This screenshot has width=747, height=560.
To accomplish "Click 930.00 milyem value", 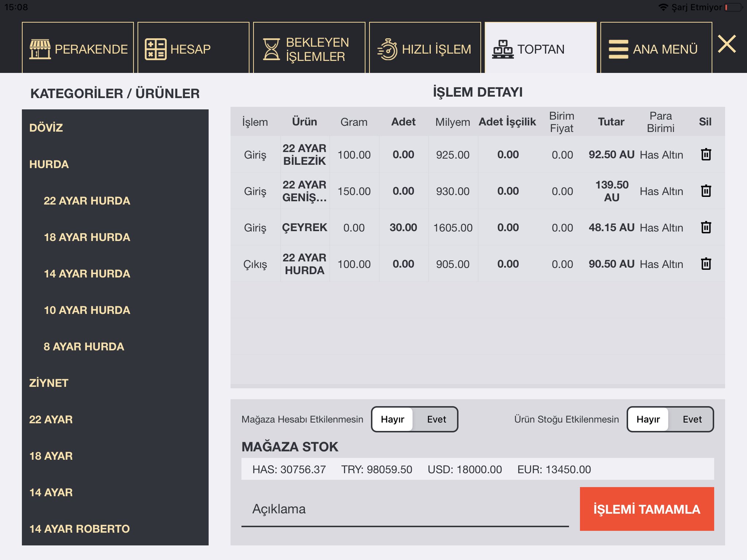I will [453, 191].
